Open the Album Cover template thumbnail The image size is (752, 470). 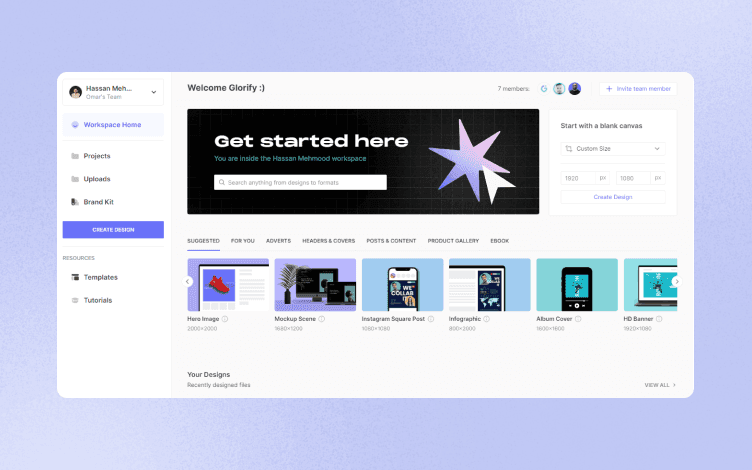pos(577,285)
